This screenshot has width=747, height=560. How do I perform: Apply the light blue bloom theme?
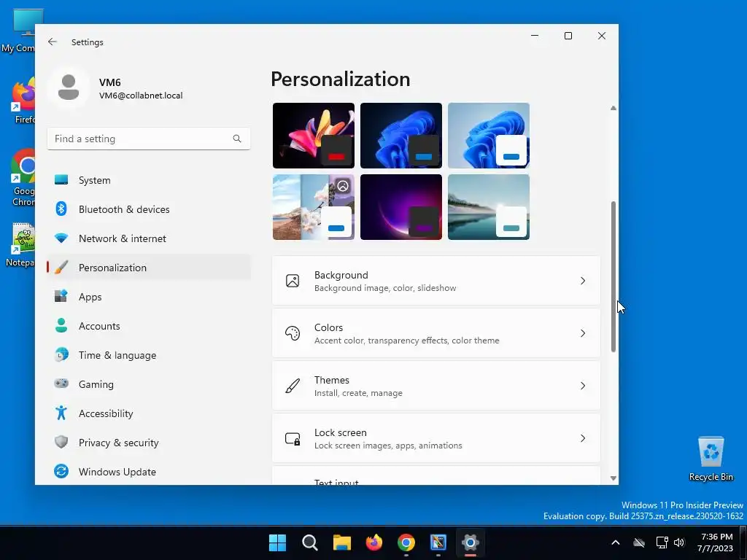489,135
